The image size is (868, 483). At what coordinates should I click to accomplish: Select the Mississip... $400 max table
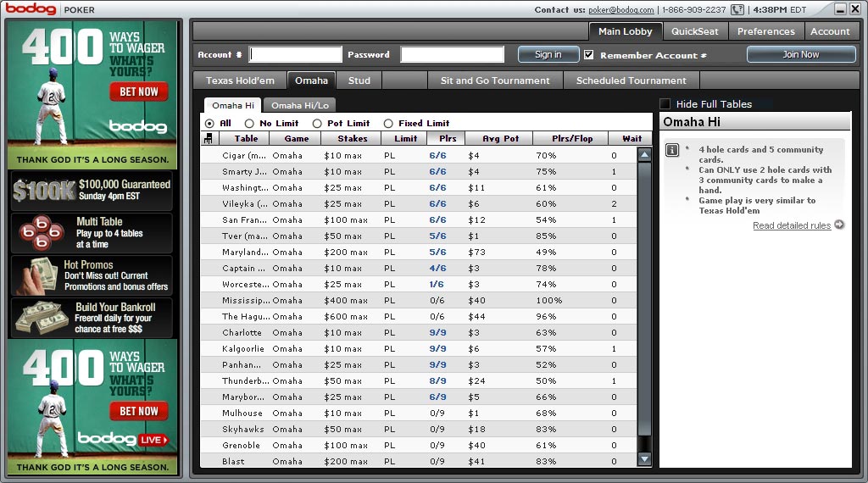point(419,300)
